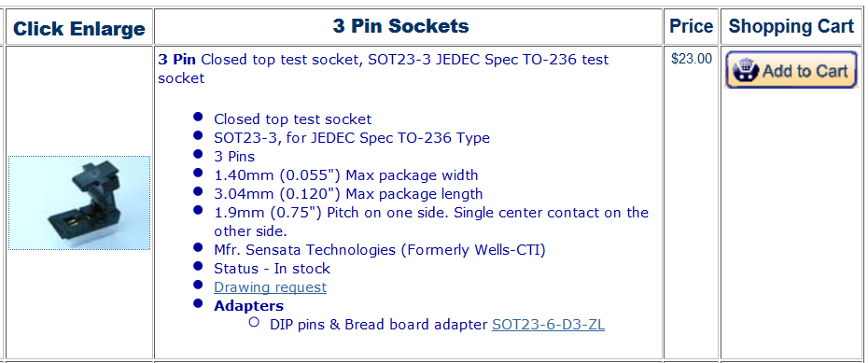Click the bold 3 Pin product title

click(x=177, y=59)
